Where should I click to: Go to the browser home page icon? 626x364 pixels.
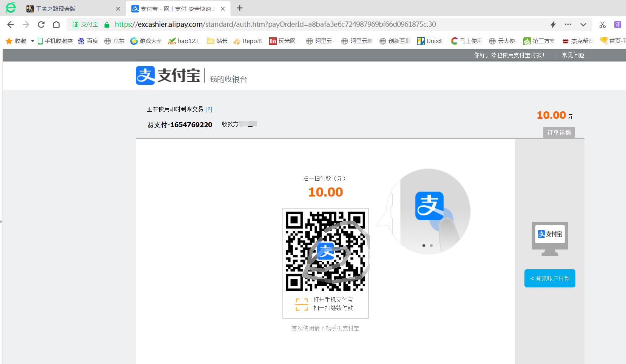coord(56,25)
